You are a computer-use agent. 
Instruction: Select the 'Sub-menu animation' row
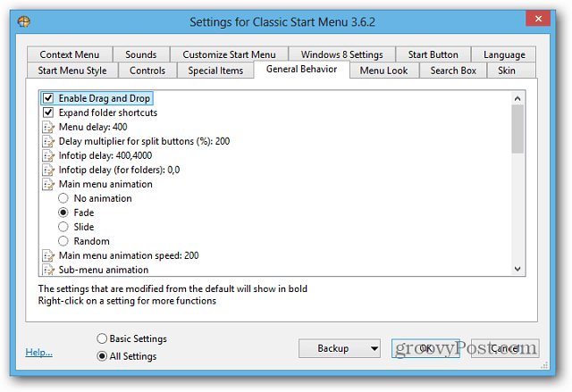pos(104,270)
